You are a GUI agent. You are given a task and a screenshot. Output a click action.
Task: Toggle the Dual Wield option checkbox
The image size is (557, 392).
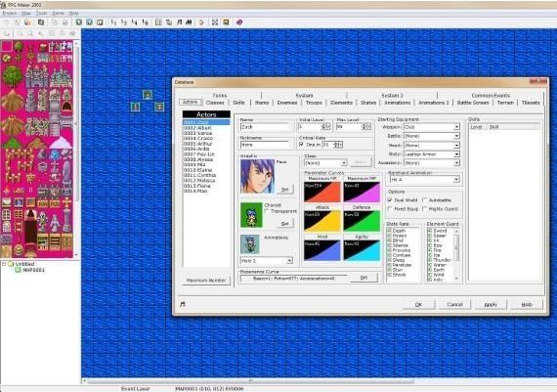click(x=390, y=200)
